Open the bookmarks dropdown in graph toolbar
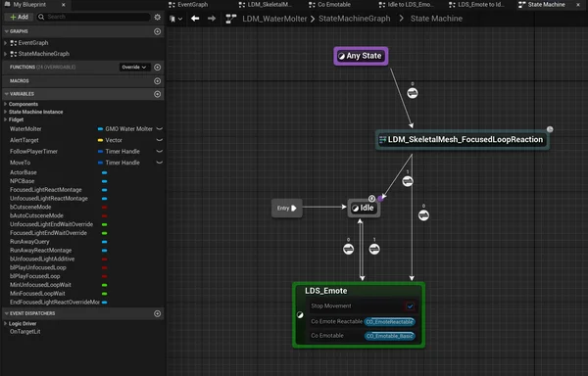Screen dimensions: 588x376 coord(175,19)
